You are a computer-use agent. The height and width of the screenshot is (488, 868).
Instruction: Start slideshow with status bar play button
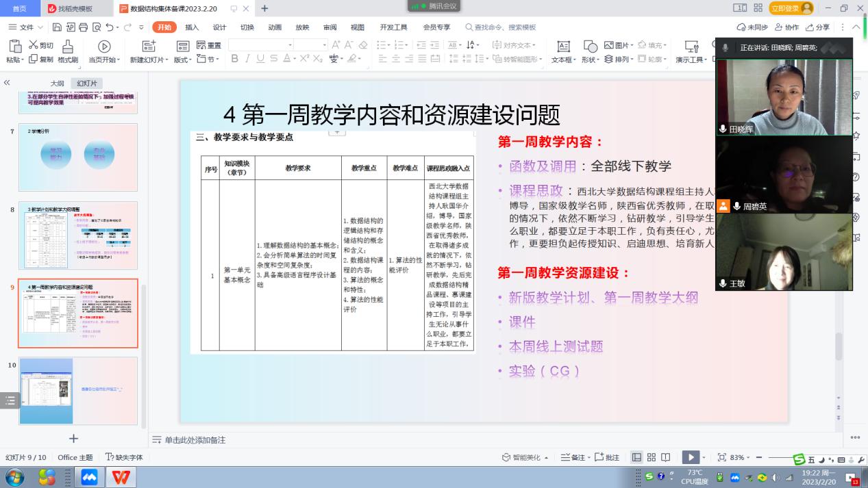pyautogui.click(x=691, y=457)
